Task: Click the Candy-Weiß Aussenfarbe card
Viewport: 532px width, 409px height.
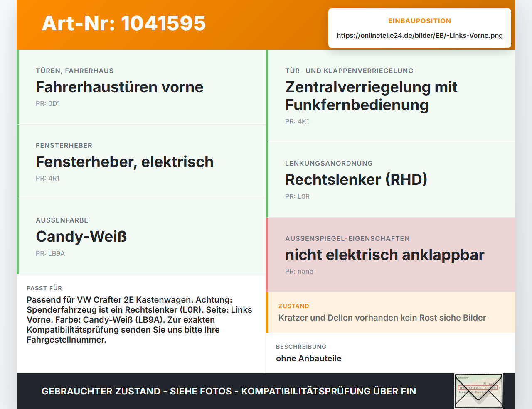Action: [x=141, y=237]
